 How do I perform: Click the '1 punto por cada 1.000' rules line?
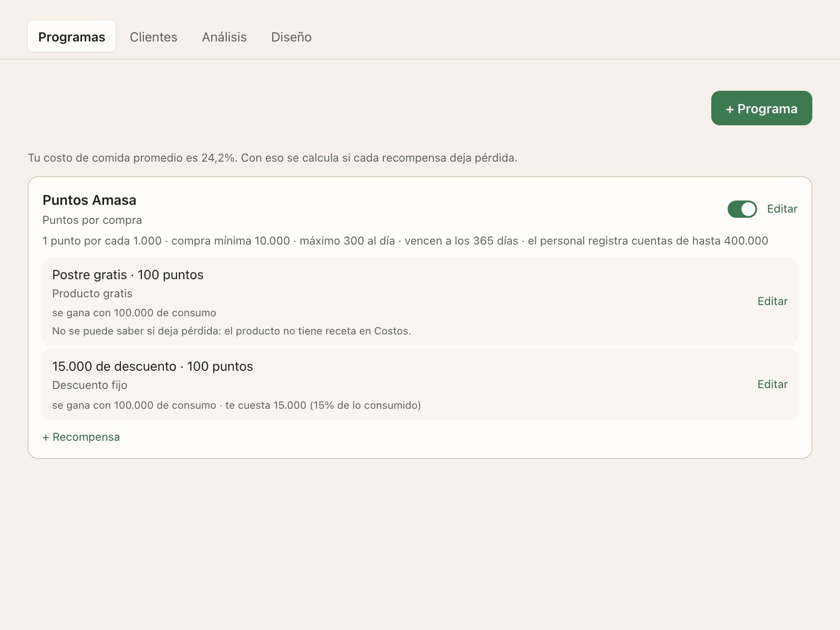[x=405, y=241]
